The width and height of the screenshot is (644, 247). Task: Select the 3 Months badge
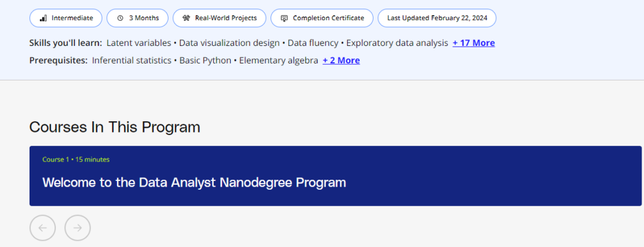138,18
